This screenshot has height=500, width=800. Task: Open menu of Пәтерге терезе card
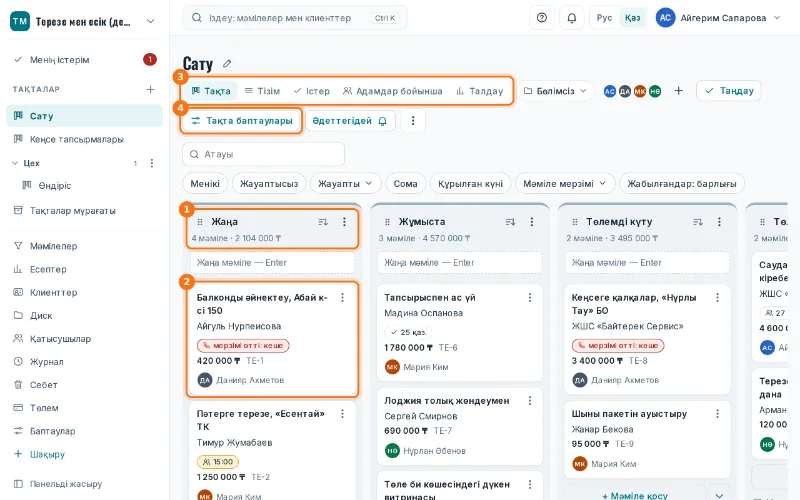(x=342, y=414)
